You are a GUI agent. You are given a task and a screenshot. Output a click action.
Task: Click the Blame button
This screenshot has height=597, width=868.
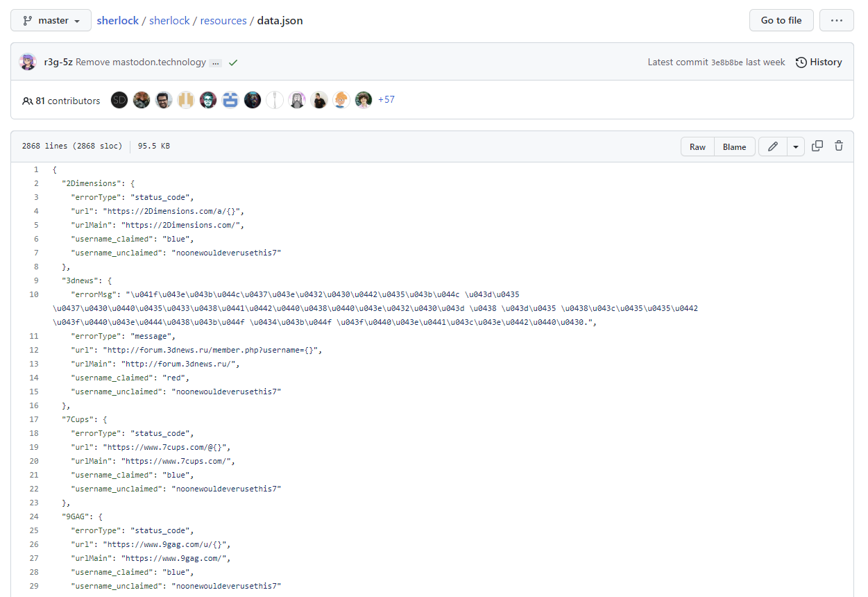pos(734,146)
